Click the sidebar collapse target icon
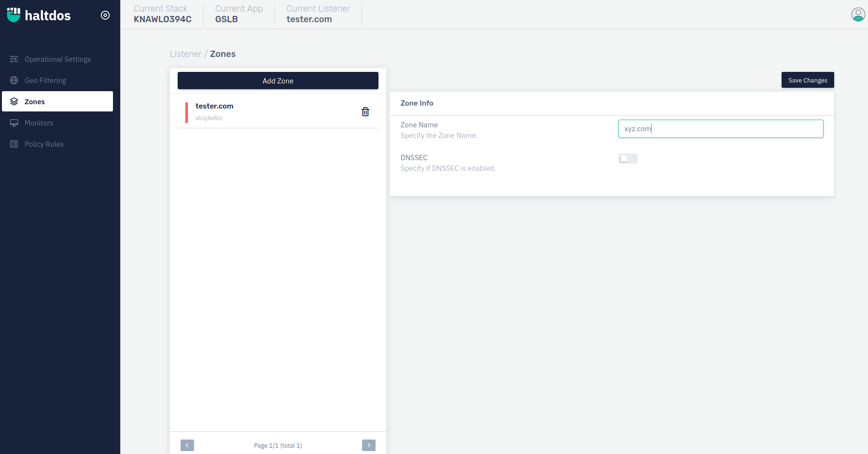This screenshot has height=454, width=868. coord(105,15)
